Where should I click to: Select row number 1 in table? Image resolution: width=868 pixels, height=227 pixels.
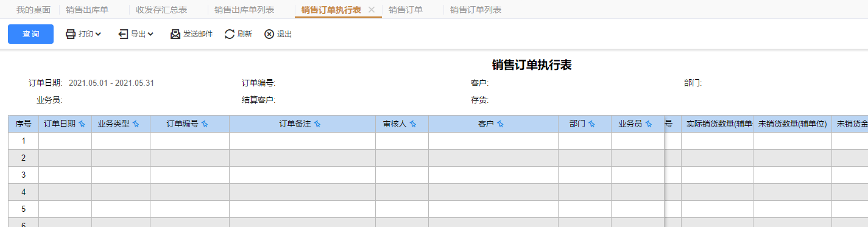click(23, 141)
